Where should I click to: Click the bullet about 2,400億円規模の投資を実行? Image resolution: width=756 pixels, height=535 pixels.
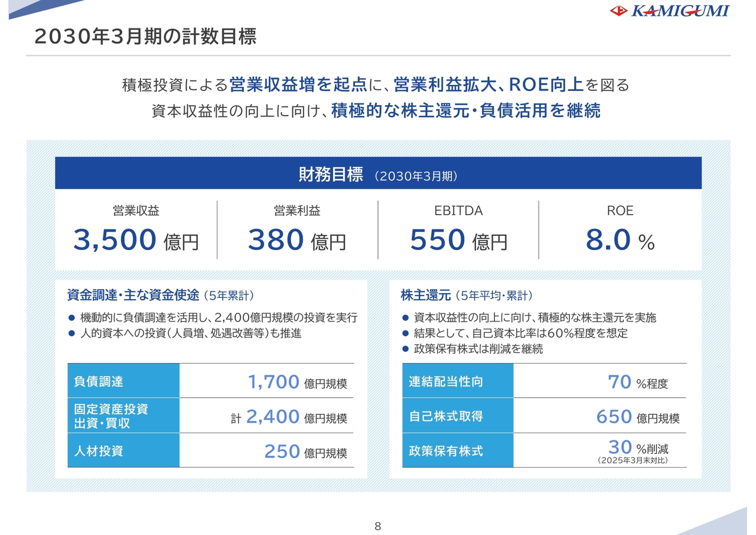(x=213, y=317)
